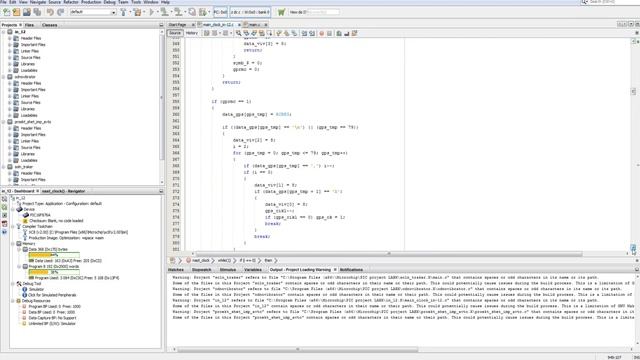
Task: Click the New File toolbar icon
Action: coord(7,12)
